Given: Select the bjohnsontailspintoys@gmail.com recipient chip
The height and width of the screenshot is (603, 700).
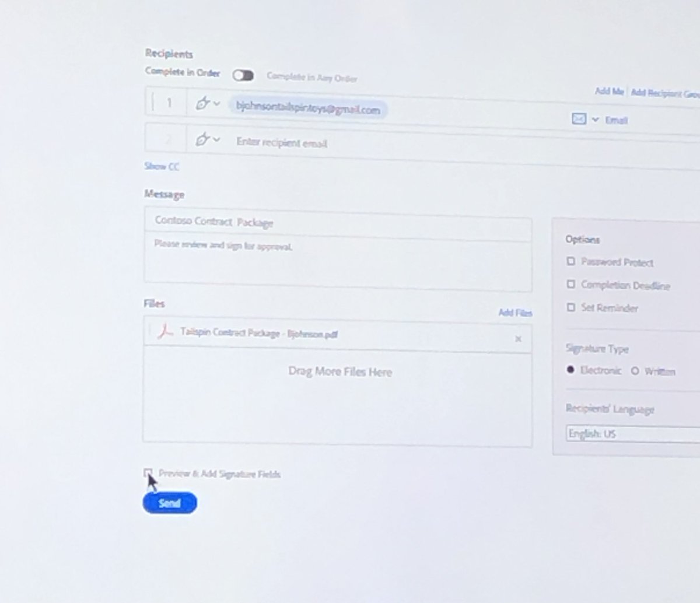Looking at the screenshot, I should [x=307, y=108].
